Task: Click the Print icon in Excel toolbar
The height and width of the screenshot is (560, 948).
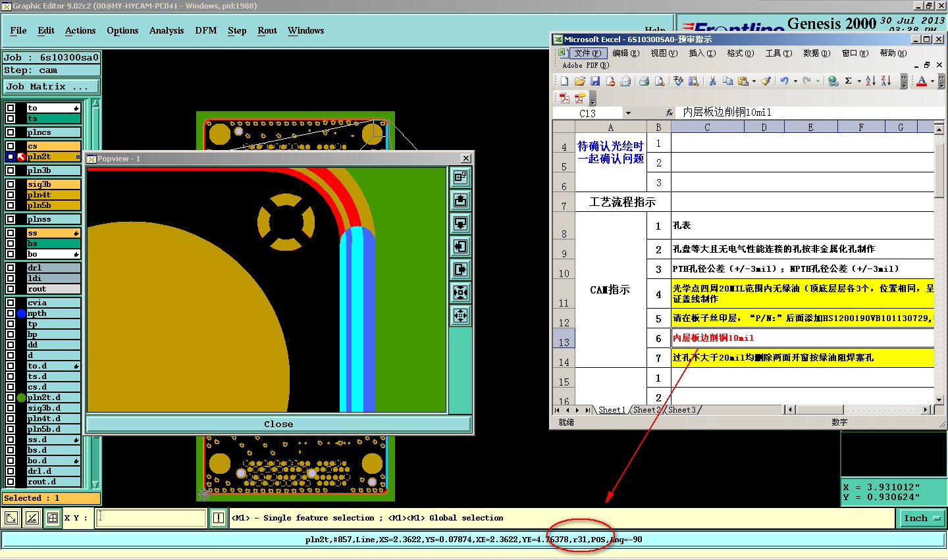Action: pos(644,81)
